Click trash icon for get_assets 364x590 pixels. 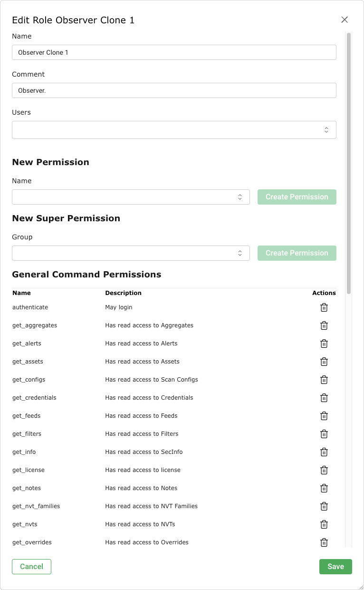point(324,362)
